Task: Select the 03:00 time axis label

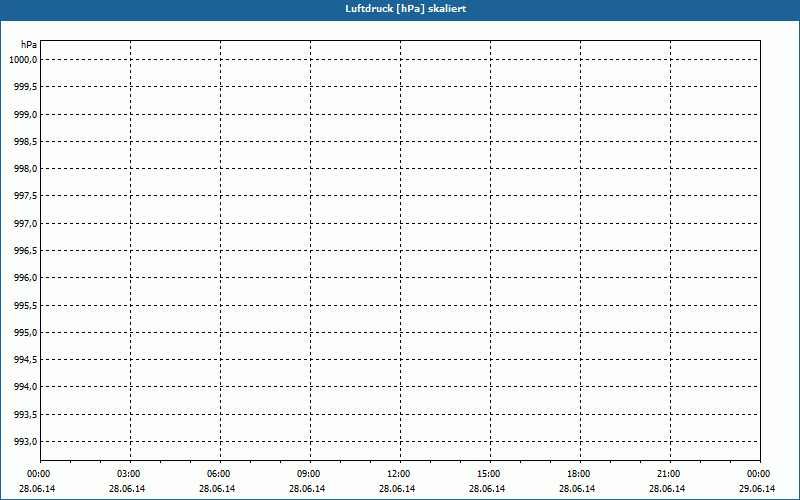Action: pyautogui.click(x=129, y=474)
